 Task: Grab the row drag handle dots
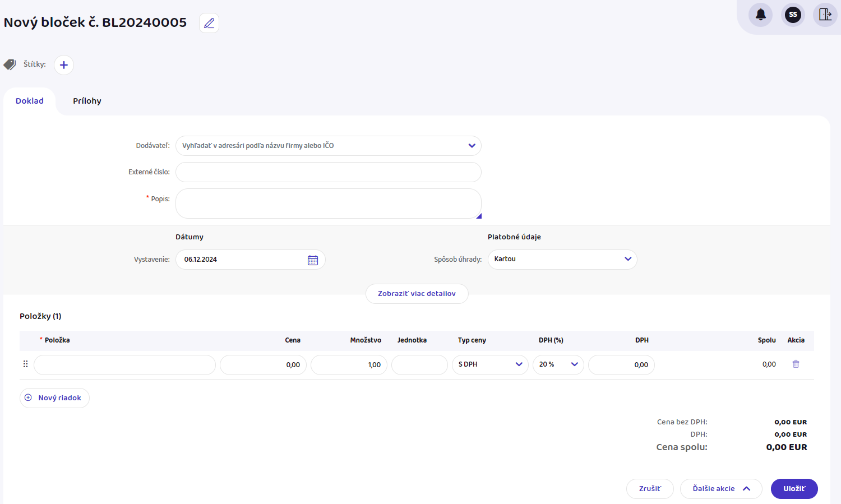click(x=25, y=364)
